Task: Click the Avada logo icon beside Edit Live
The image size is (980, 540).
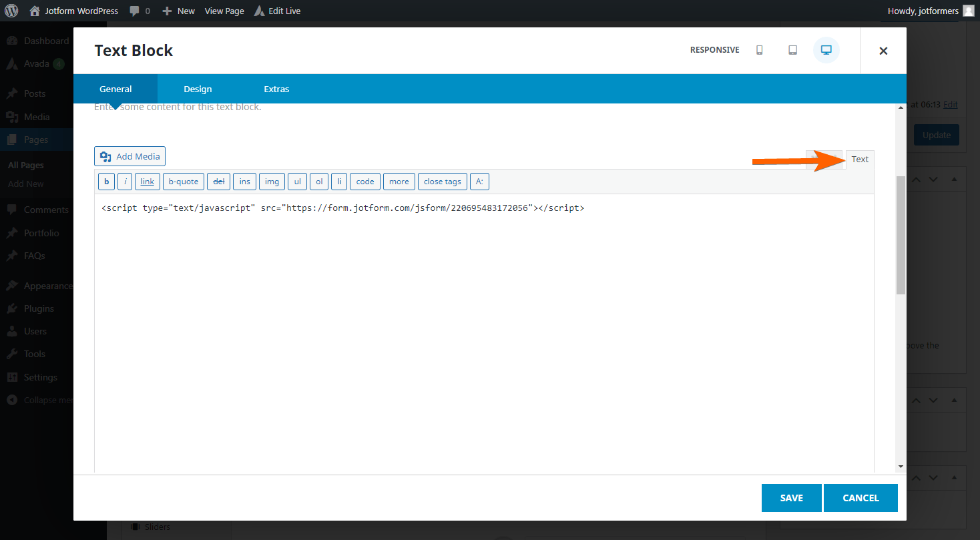Action: point(259,11)
